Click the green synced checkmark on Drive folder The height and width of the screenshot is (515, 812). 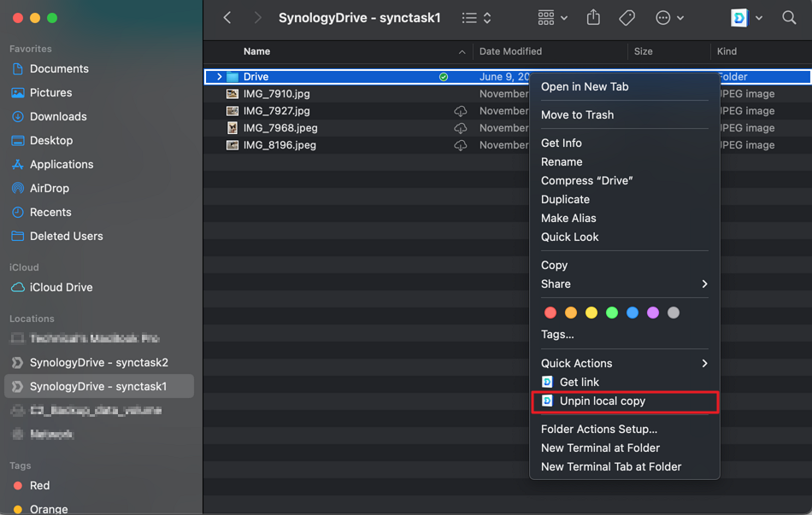[x=443, y=77]
